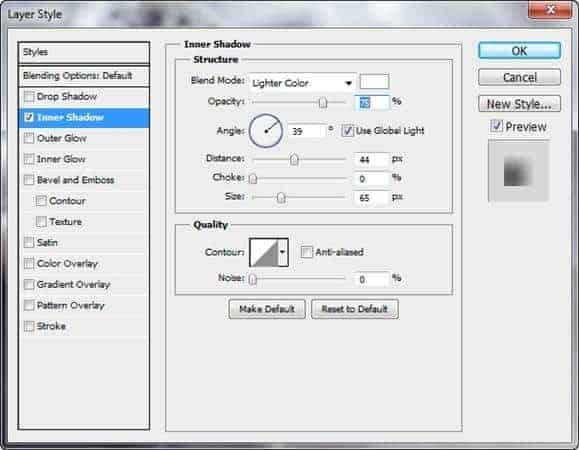Enable the Drop Shadow checkbox
The width and height of the screenshot is (579, 450).
(28, 96)
